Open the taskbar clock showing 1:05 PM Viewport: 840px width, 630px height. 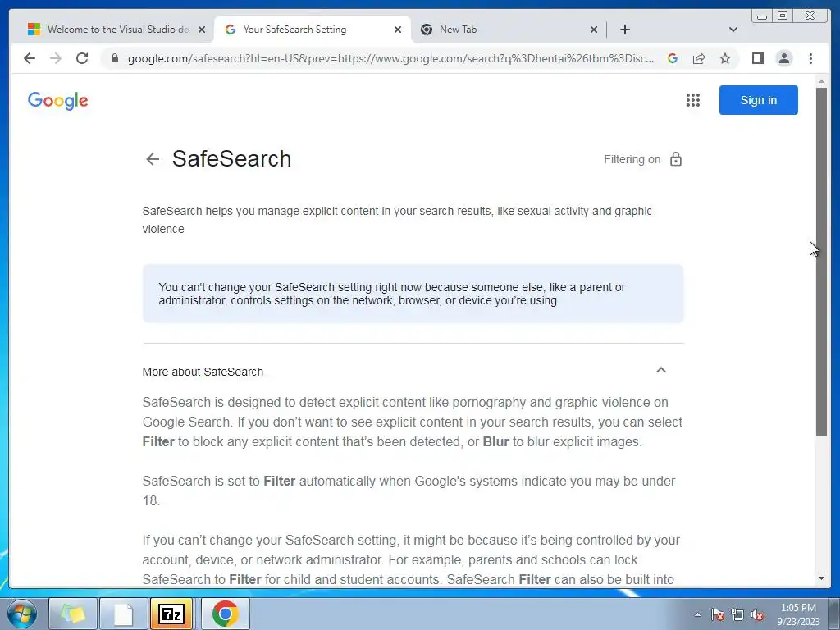[x=798, y=614]
